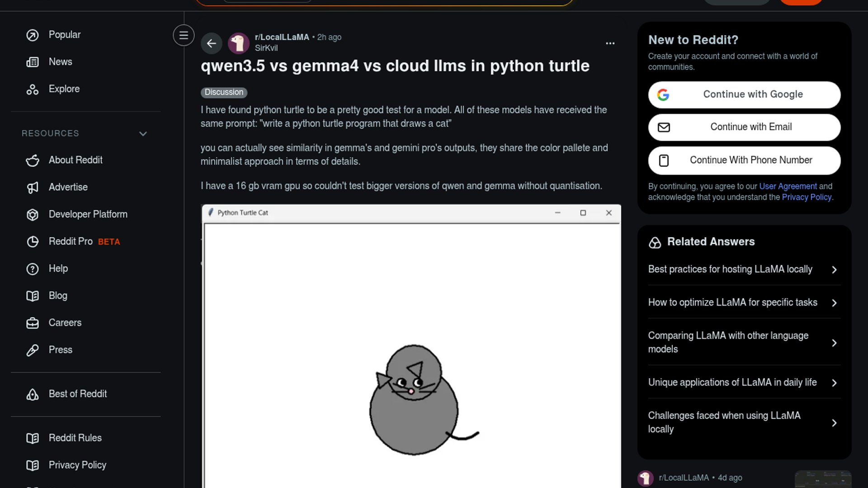Open the Privacy Policy link in signup

[x=806, y=197]
